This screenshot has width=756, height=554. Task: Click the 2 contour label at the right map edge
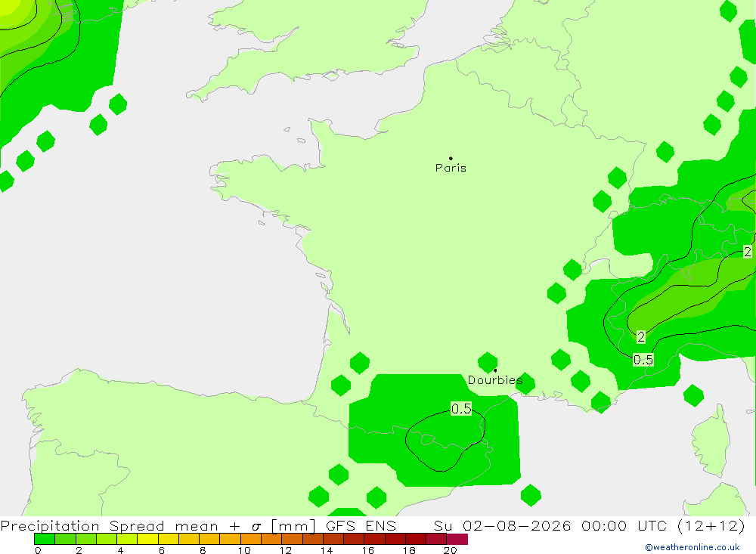pyautogui.click(x=748, y=252)
